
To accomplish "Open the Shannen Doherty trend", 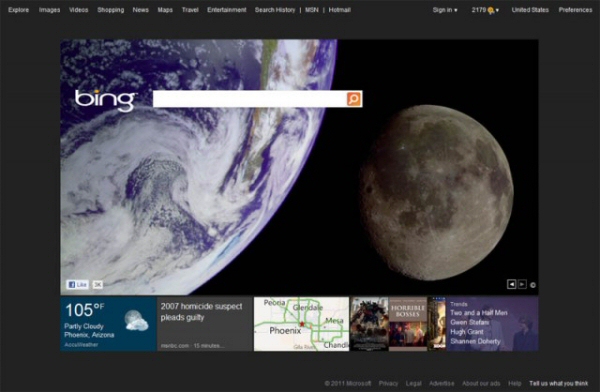I will click(475, 341).
